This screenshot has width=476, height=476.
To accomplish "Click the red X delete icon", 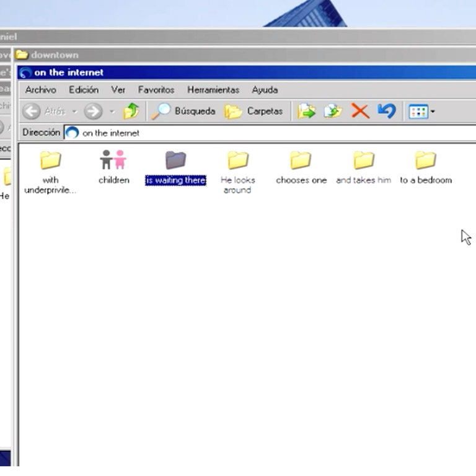I will 359,112.
